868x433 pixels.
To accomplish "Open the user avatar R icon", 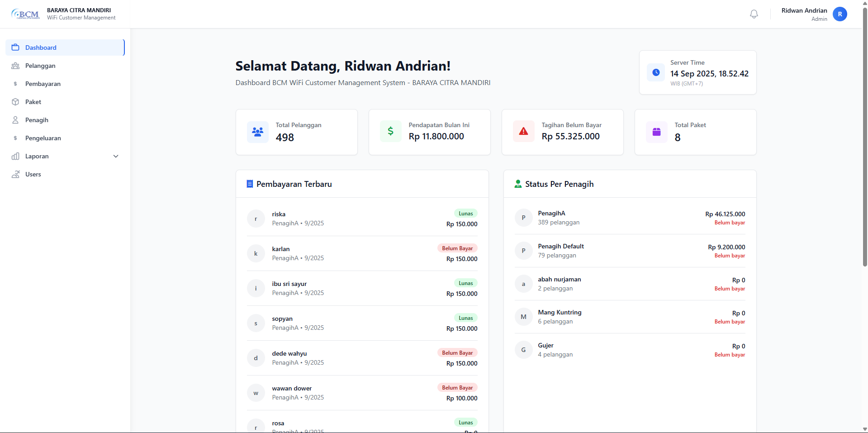I will (x=840, y=14).
